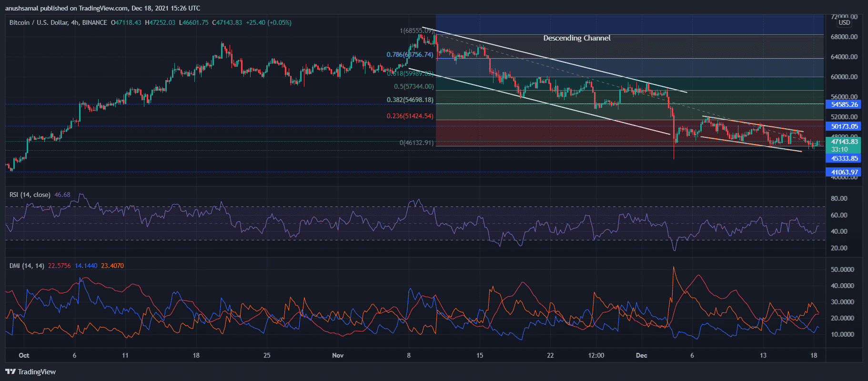Select the Oct marker on the time axis
Screen dimensions: 868x381
pos(24,355)
